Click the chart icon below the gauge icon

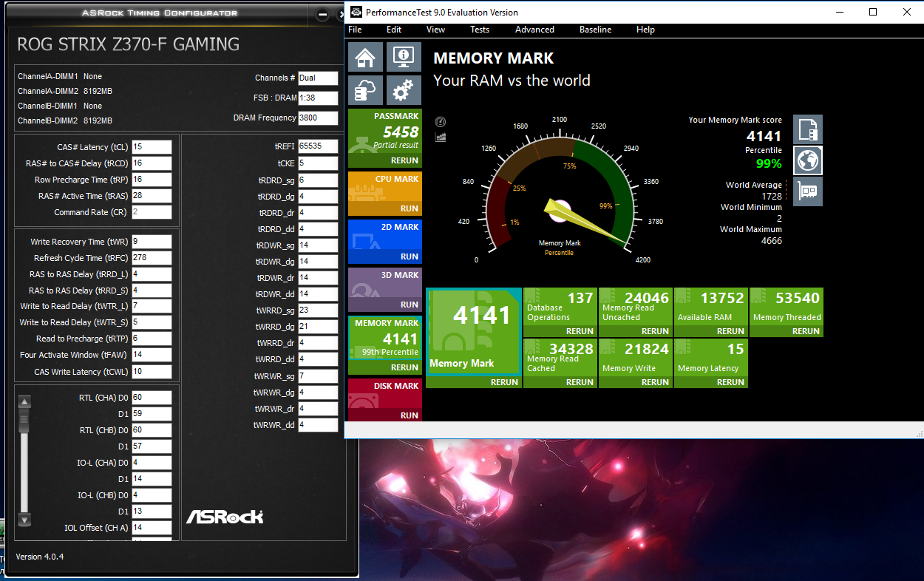pyautogui.click(x=441, y=137)
